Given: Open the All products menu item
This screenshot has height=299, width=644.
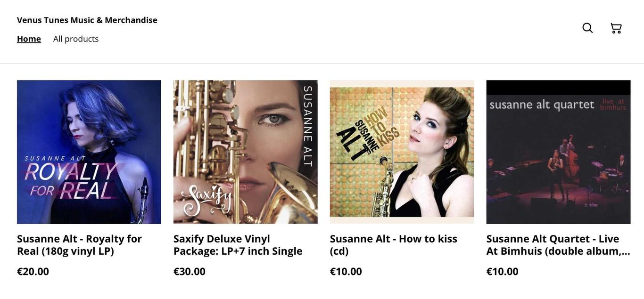Looking at the screenshot, I should (76, 39).
